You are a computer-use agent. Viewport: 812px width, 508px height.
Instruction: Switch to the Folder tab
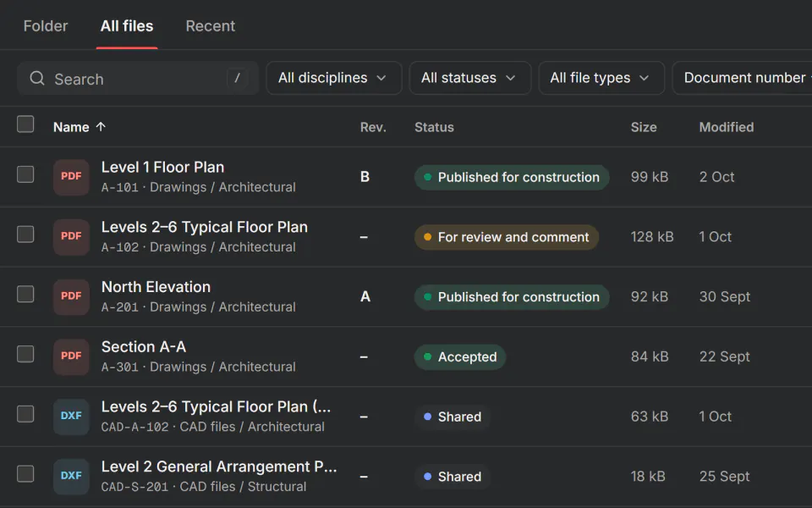coord(46,26)
